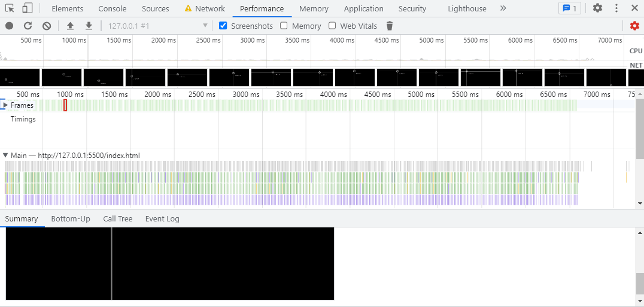Image resolution: width=644 pixels, height=307 pixels.
Task: Show more tabs with the double chevron
Action: point(503,8)
